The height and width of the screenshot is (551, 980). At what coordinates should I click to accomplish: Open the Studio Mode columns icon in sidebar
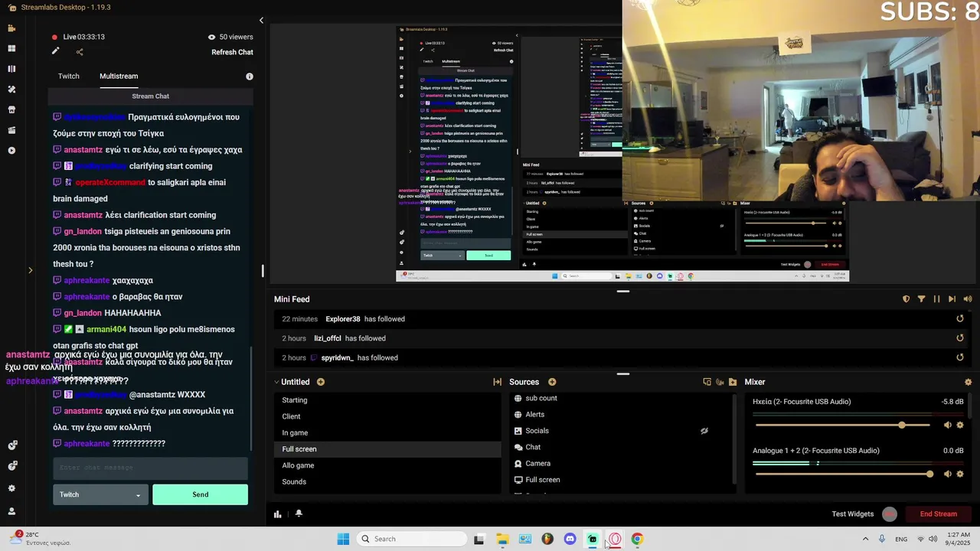pos(11,69)
